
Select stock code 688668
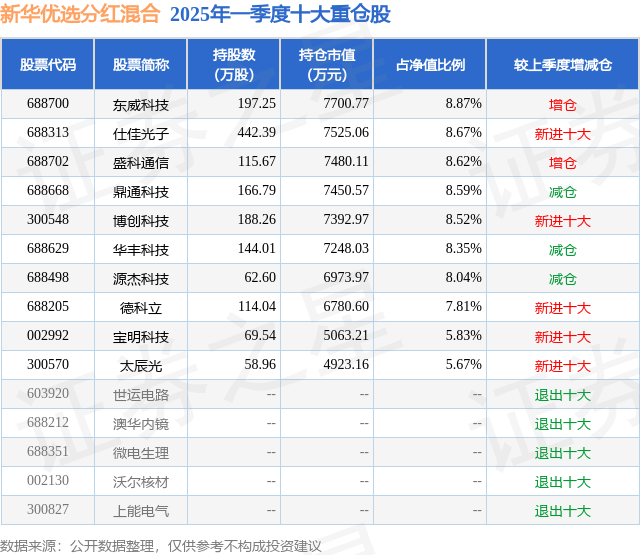tap(48, 190)
